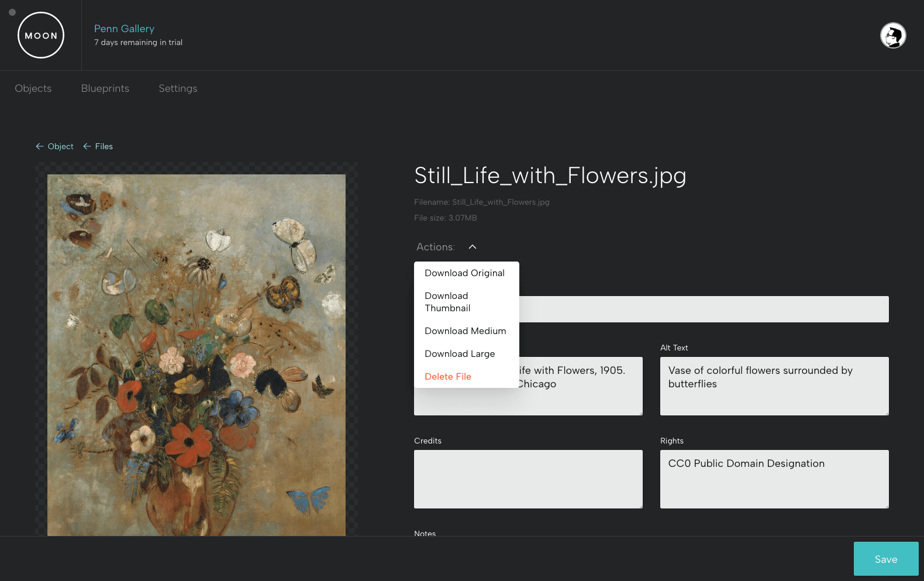Click the MOON circular logo
This screenshot has width=924, height=581.
(41, 35)
